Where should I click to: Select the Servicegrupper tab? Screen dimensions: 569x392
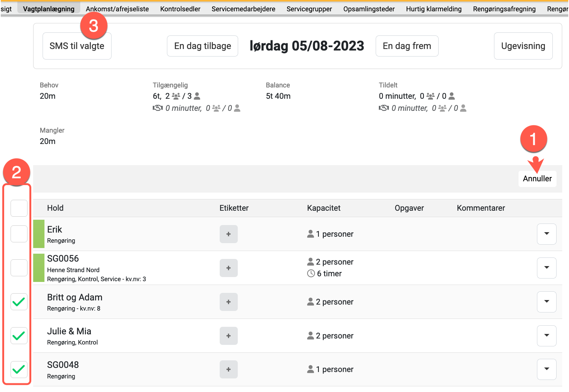[309, 9]
